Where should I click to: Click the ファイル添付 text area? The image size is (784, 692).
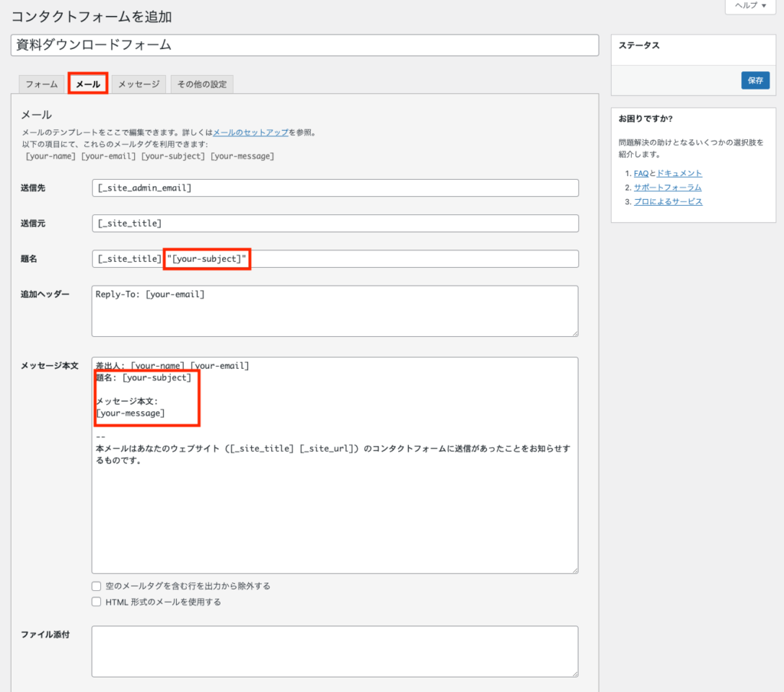point(335,651)
